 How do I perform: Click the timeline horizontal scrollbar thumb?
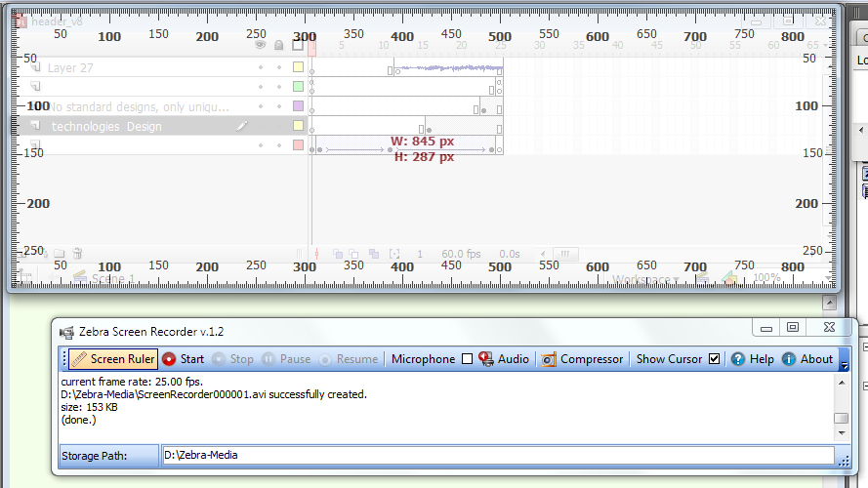pos(565,254)
